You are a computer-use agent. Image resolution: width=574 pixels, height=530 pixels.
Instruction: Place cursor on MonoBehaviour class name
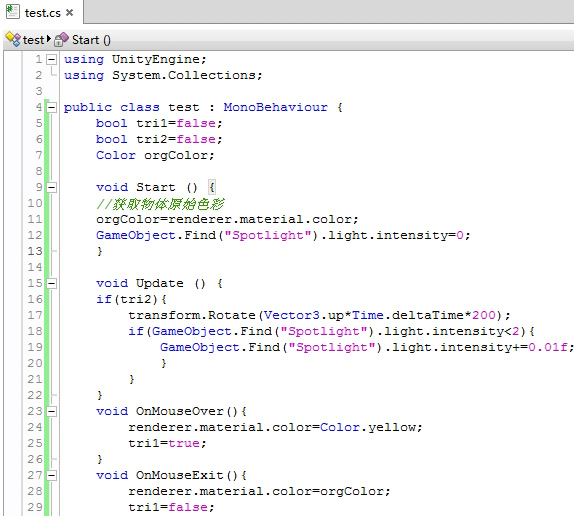(276, 107)
